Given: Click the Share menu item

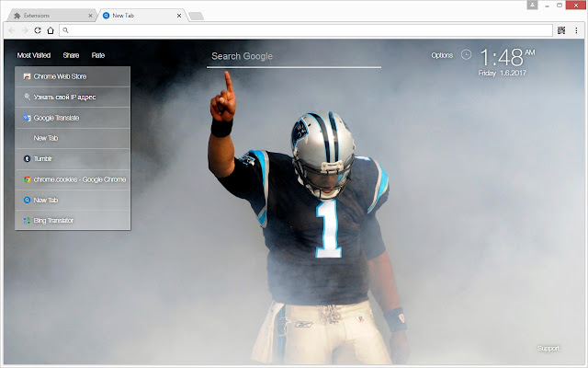Looking at the screenshot, I should click(x=71, y=55).
